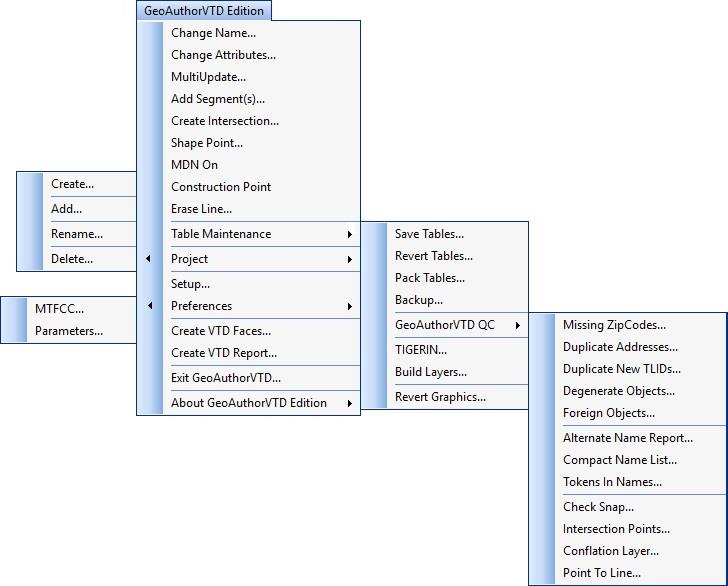Click Backup... in the submenu
The image size is (728, 586).
click(418, 300)
